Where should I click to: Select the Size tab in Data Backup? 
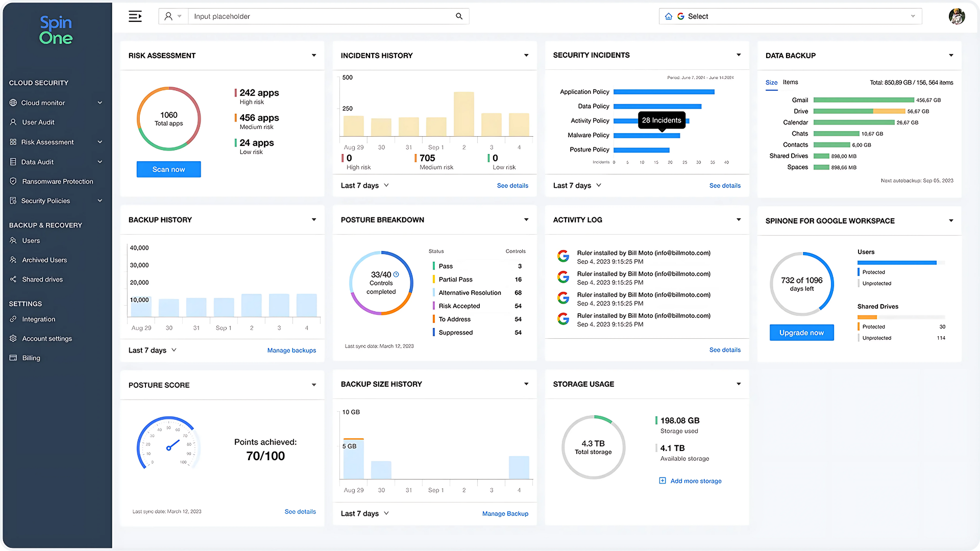coord(771,82)
